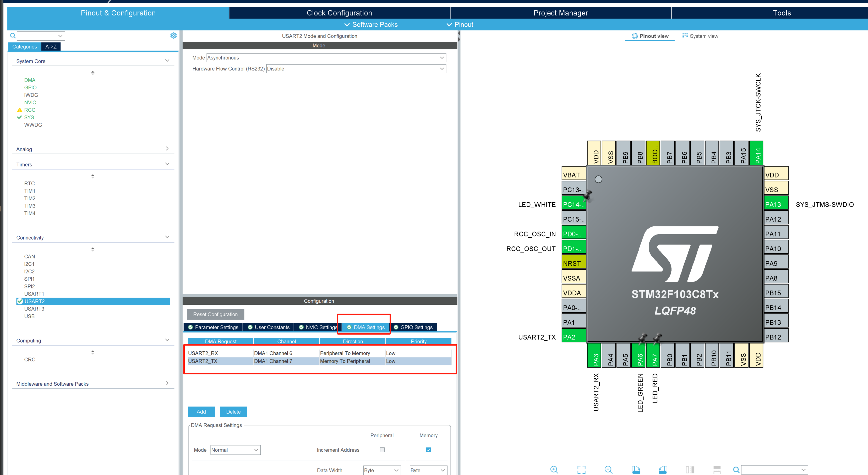868x475 pixels.
Task: Click the peripheral search field in the sidebar
Action: click(40, 35)
